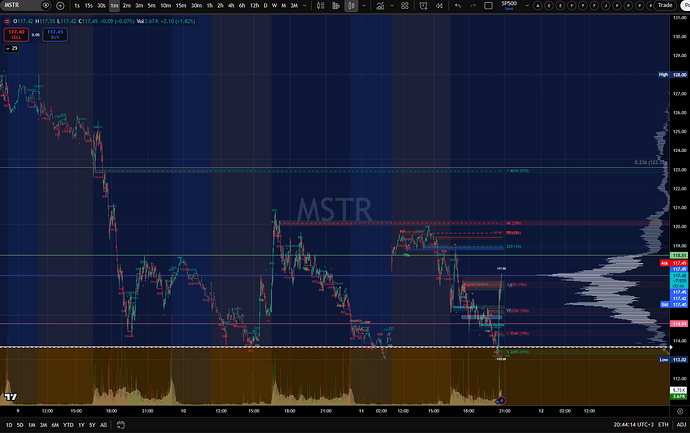Select the 15s timeframe
690x433 pixels.
(x=88, y=6)
